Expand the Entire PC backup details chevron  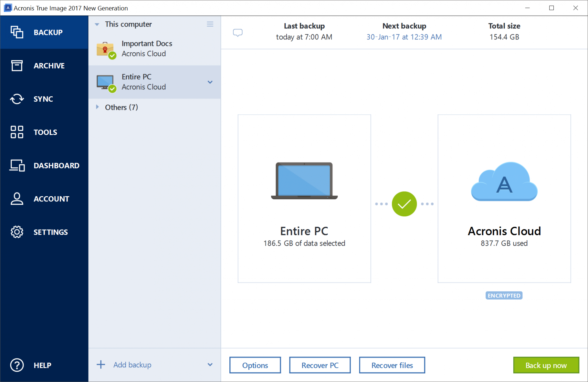[209, 82]
